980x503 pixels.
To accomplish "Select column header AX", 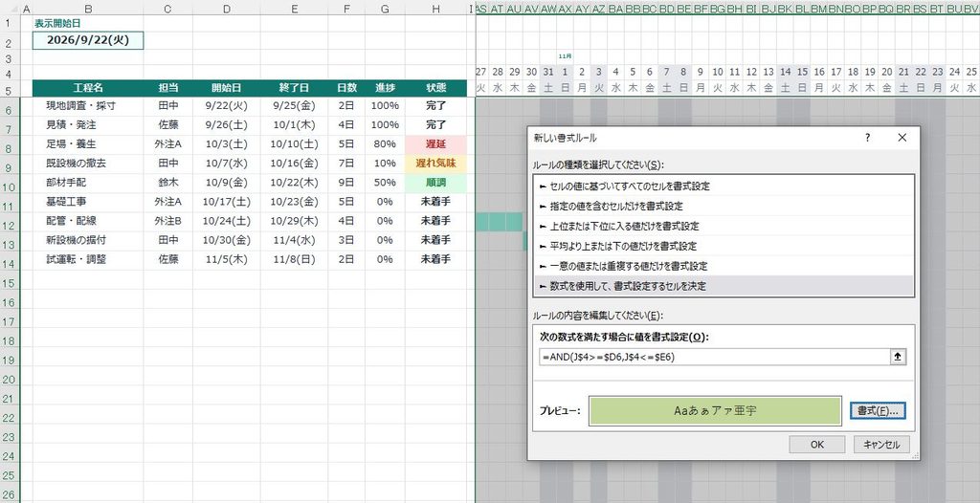I will click(x=565, y=9).
